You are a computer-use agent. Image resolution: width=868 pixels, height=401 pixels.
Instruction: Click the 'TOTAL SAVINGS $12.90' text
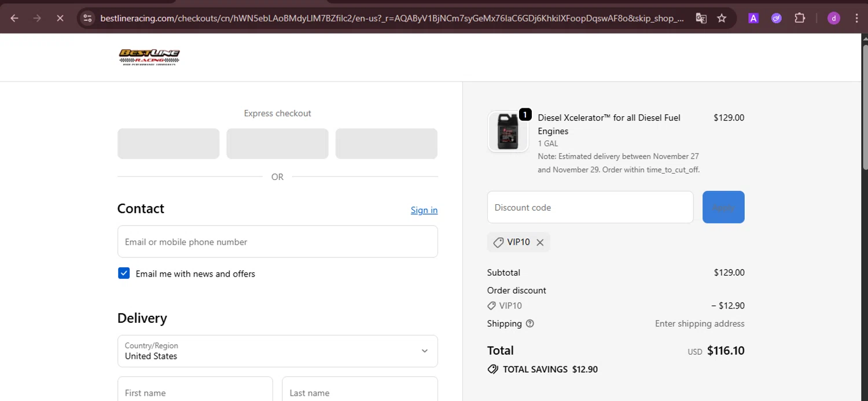(x=550, y=369)
